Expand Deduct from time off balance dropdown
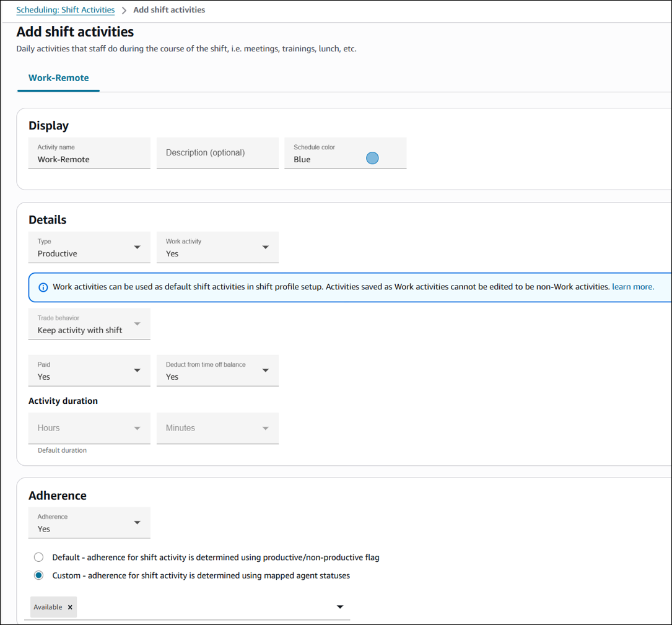Screen dimensions: 672x625 coord(217,371)
